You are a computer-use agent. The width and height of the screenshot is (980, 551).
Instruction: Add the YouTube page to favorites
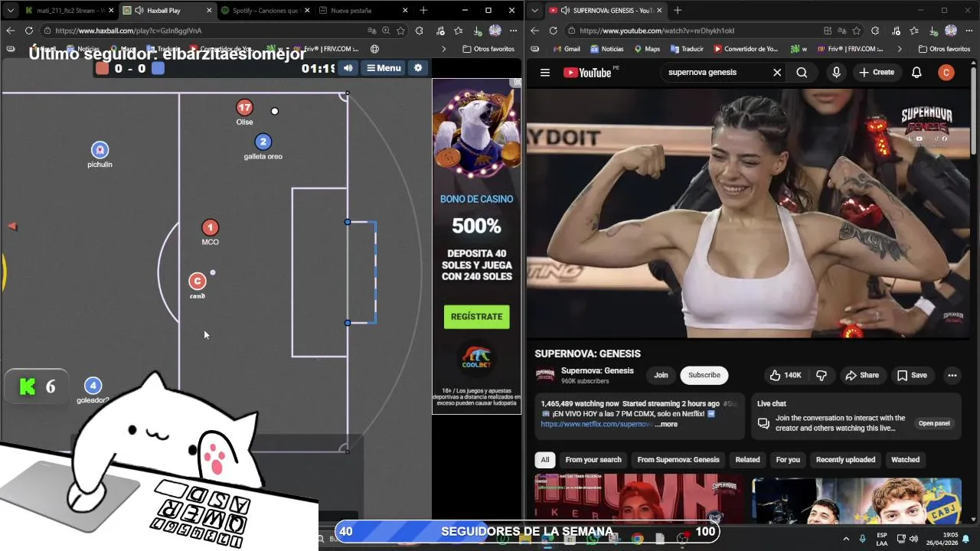[856, 31]
